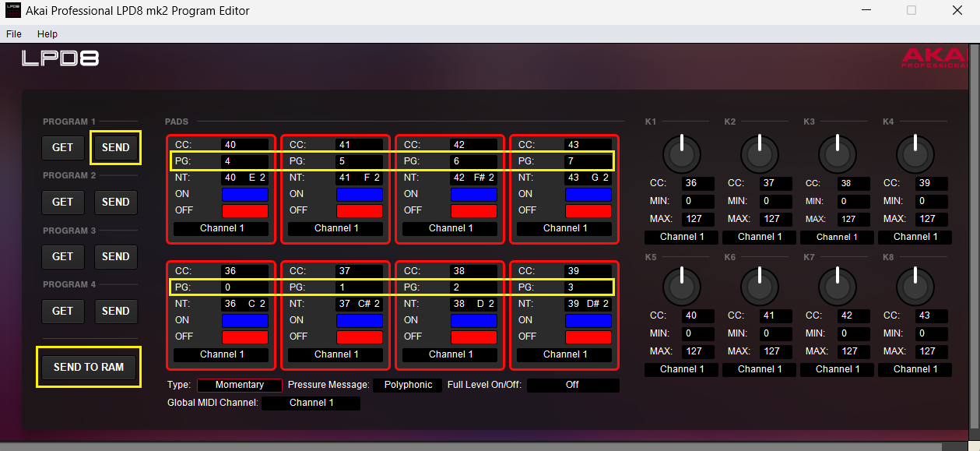
Task: Click the SEND TO RAM button
Action: coord(89,367)
